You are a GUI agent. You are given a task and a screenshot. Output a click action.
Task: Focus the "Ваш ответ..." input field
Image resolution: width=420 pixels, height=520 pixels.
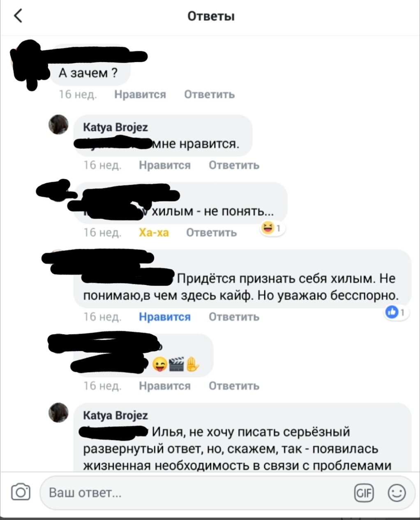(x=197, y=492)
